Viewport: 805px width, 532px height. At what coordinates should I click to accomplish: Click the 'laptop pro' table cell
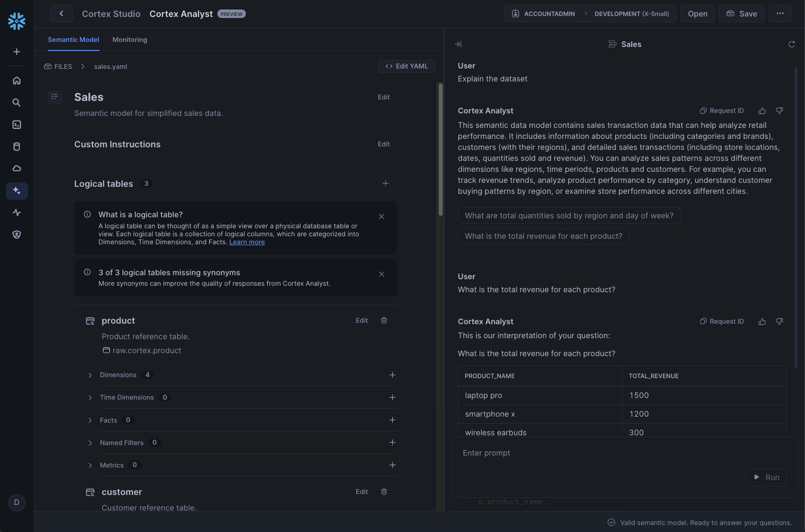click(540, 396)
